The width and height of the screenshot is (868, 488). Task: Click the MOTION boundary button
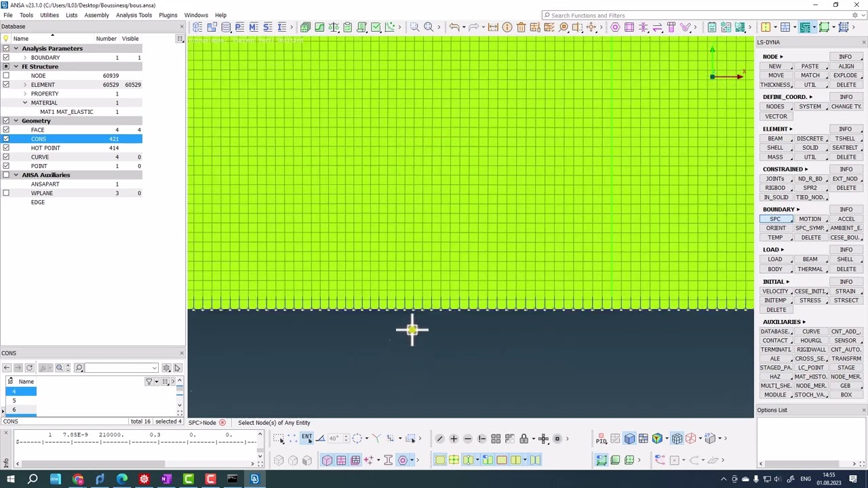(810, 219)
